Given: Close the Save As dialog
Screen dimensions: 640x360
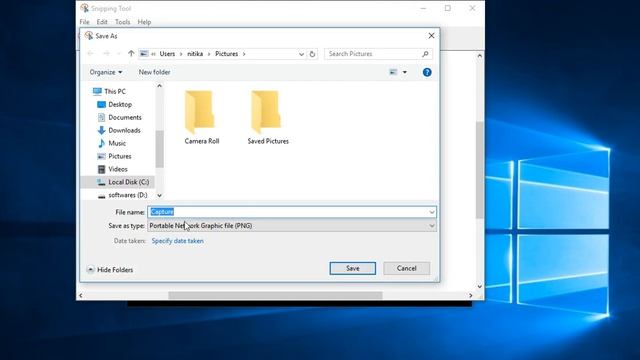Looking at the screenshot, I should tap(431, 36).
